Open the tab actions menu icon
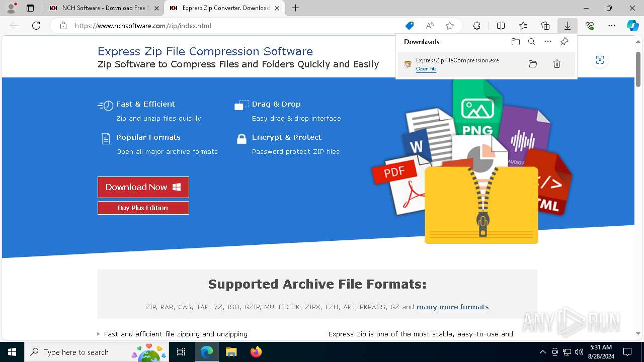The width and height of the screenshot is (644, 362). 30,8
